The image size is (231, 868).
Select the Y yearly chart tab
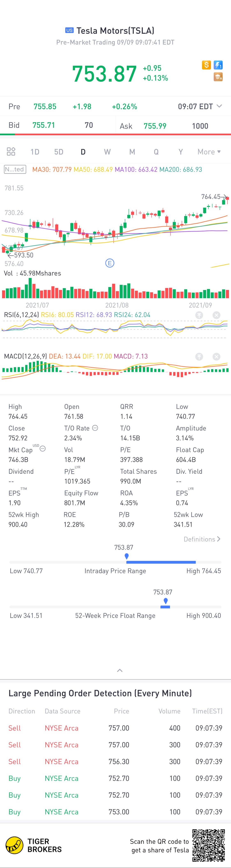(180, 152)
